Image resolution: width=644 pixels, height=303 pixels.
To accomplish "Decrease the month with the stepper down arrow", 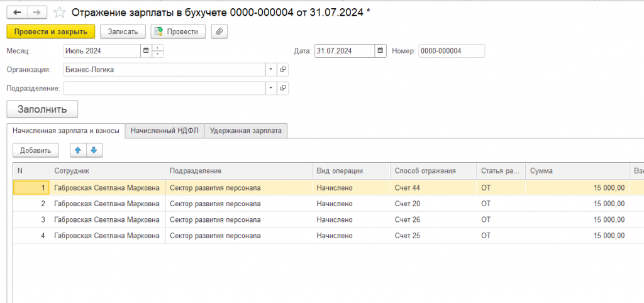I will [158, 54].
